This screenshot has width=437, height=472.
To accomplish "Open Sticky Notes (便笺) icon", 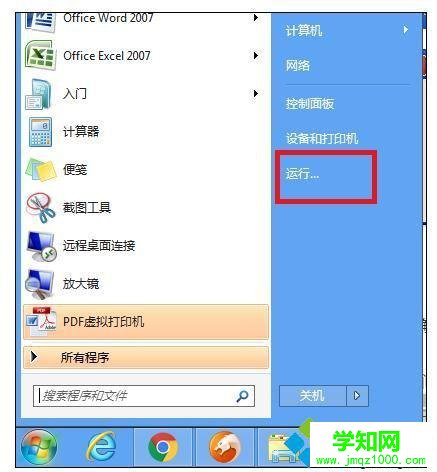I will tap(40, 170).
